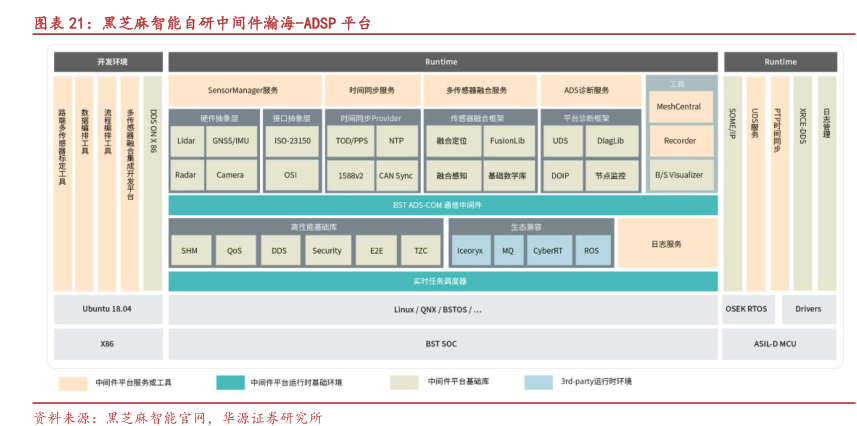This screenshot has width=857, height=426.
Task: Select the 实时任务调度器 bar
Action: point(442,280)
